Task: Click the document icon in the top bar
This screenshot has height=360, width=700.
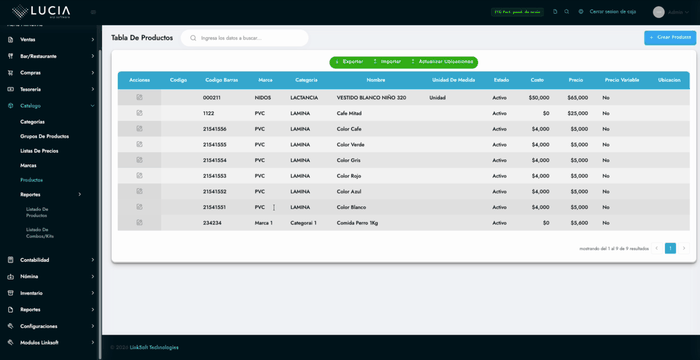Action: click(555, 12)
